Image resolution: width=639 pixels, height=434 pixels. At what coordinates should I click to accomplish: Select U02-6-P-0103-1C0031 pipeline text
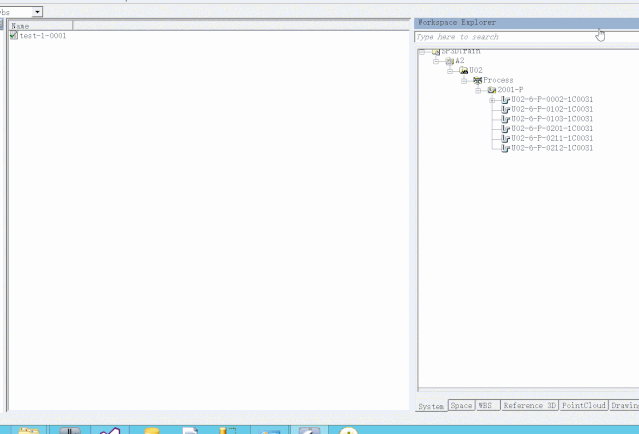(x=552, y=119)
